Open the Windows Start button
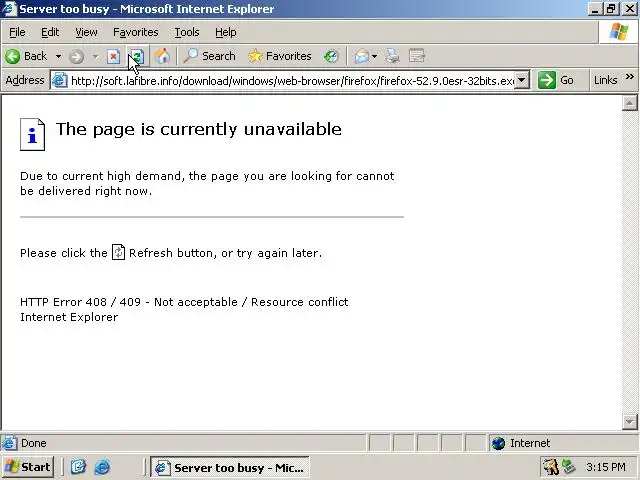The image size is (640, 480). pyautogui.click(x=28, y=467)
